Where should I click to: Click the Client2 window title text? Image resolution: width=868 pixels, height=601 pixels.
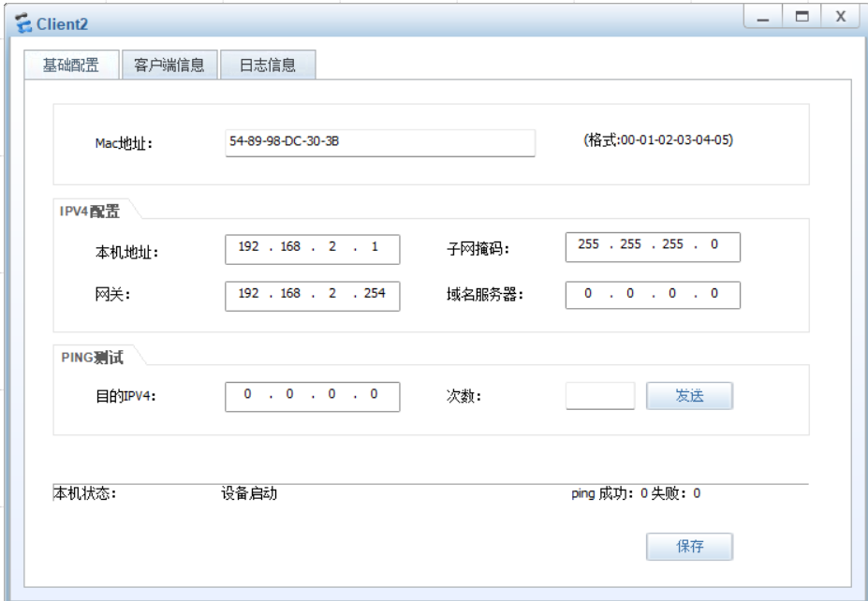pos(62,24)
